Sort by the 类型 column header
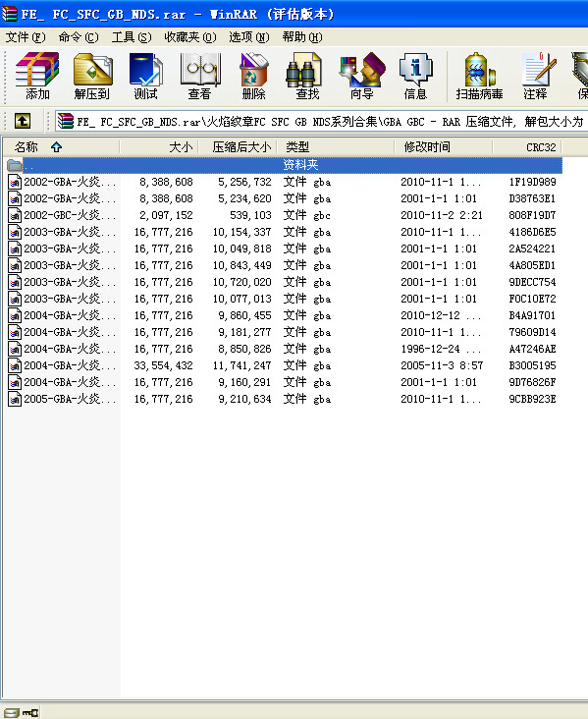Viewport: 588px width, 719px height. tap(336, 147)
